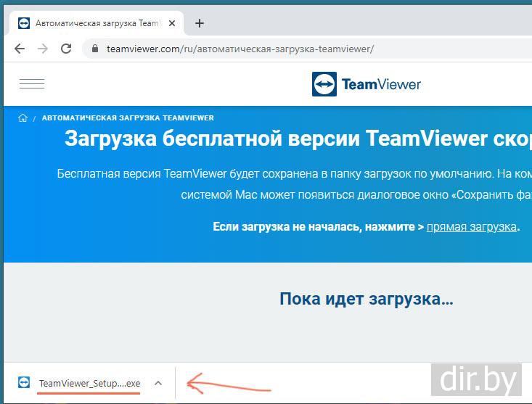Go to home via breadcrumb house icon
The image size is (532, 404).
click(x=22, y=118)
